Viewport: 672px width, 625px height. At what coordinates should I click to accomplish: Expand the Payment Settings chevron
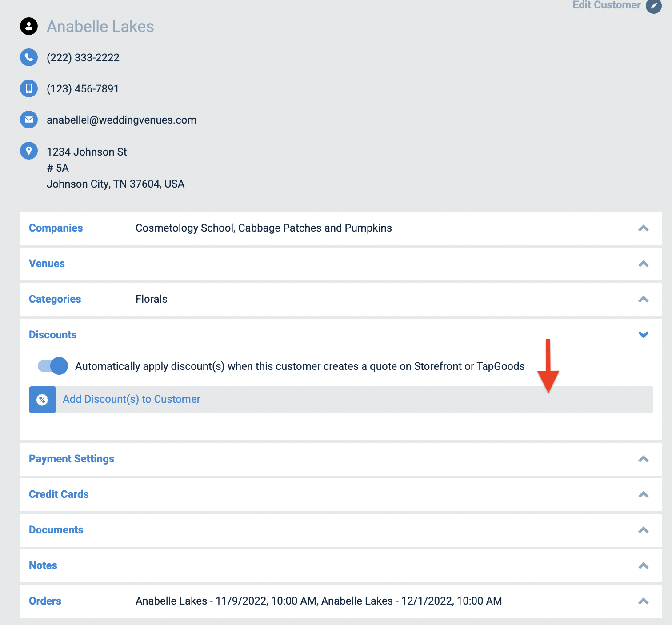point(644,459)
